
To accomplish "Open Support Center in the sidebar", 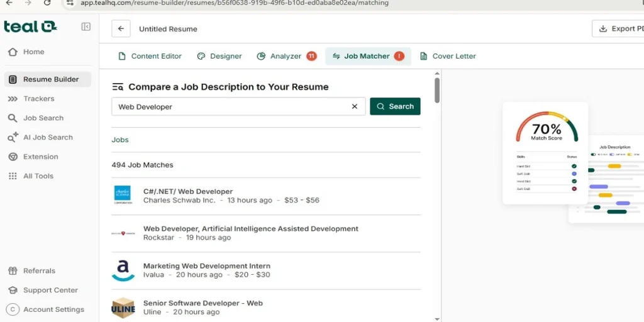I will (x=48, y=290).
